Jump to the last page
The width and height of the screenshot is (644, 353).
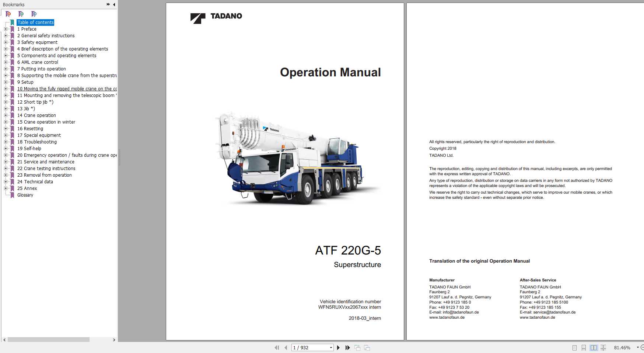[x=347, y=347]
